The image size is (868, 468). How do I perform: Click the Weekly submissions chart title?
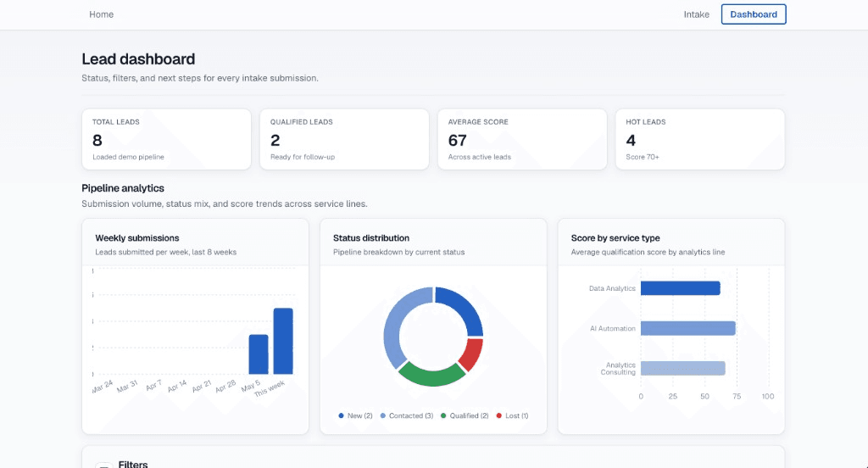point(137,238)
